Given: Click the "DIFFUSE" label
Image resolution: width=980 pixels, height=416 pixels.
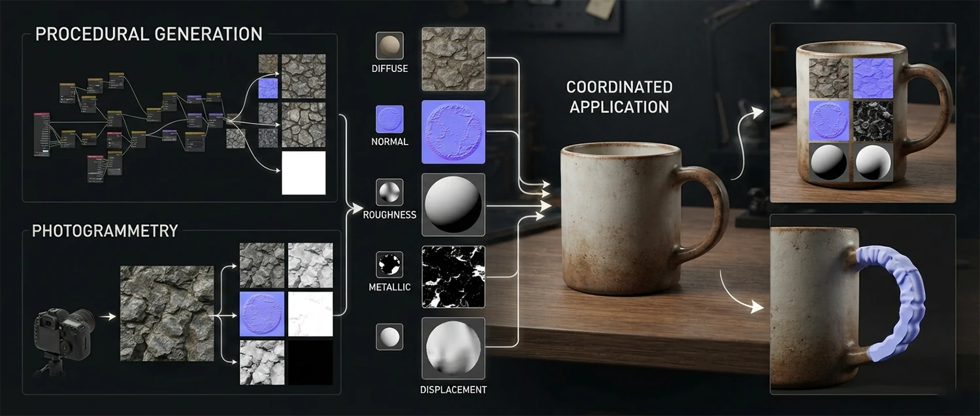Looking at the screenshot, I should pos(390,69).
